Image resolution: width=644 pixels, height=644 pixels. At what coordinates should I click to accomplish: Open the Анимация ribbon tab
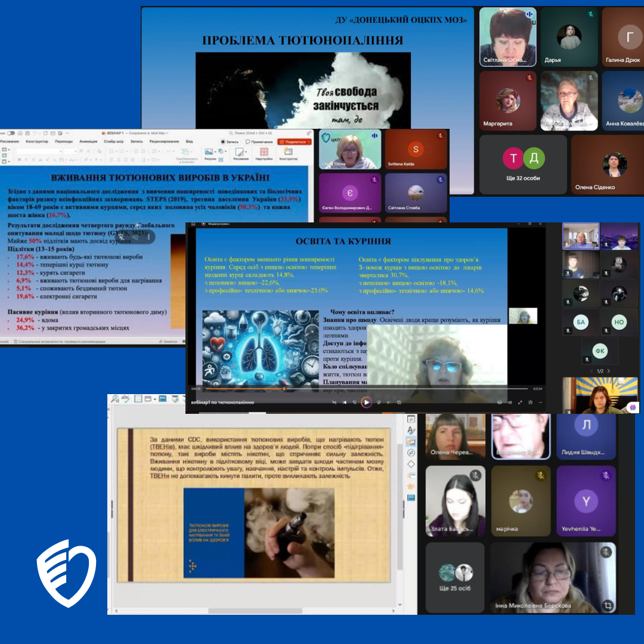pos(88,141)
